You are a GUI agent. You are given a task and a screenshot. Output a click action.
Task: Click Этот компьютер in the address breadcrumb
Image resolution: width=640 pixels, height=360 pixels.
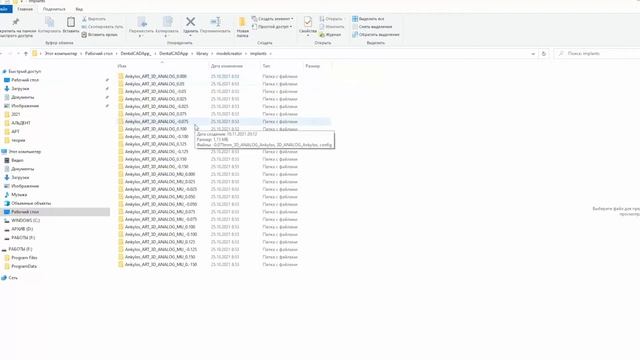coord(61,53)
